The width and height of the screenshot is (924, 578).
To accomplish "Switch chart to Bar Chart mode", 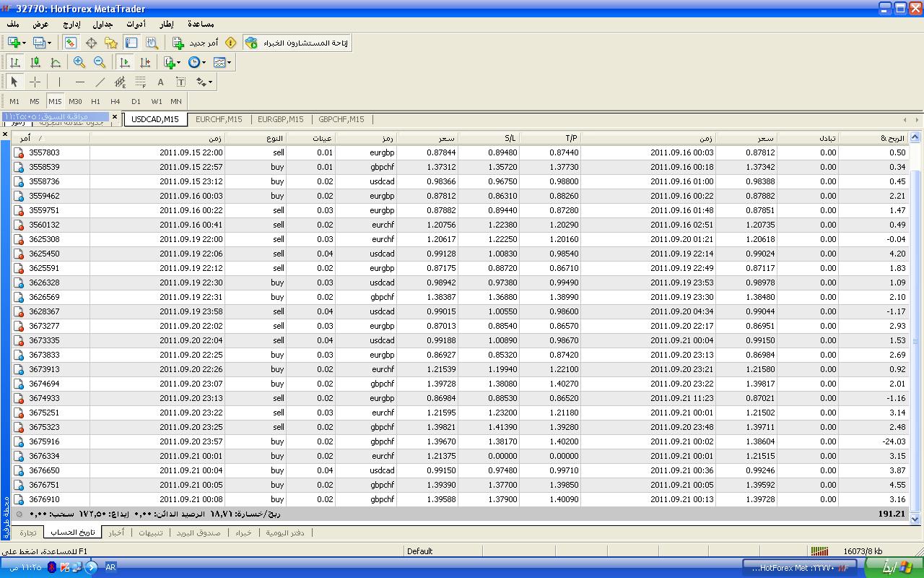I will click(x=14, y=63).
